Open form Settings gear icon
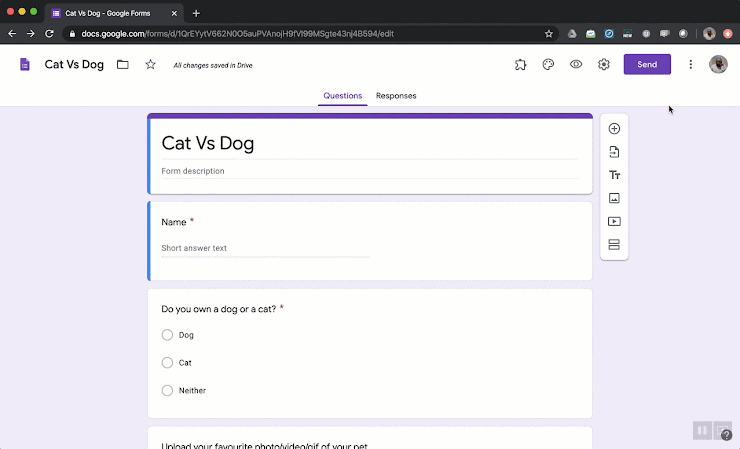This screenshot has height=449, width=740. pyautogui.click(x=604, y=65)
